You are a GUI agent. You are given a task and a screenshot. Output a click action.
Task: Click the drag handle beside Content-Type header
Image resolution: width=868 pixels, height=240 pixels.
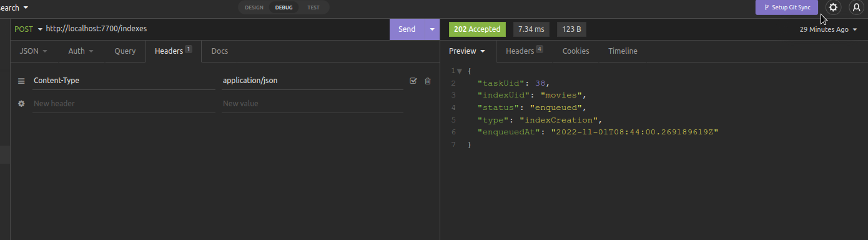point(21,81)
